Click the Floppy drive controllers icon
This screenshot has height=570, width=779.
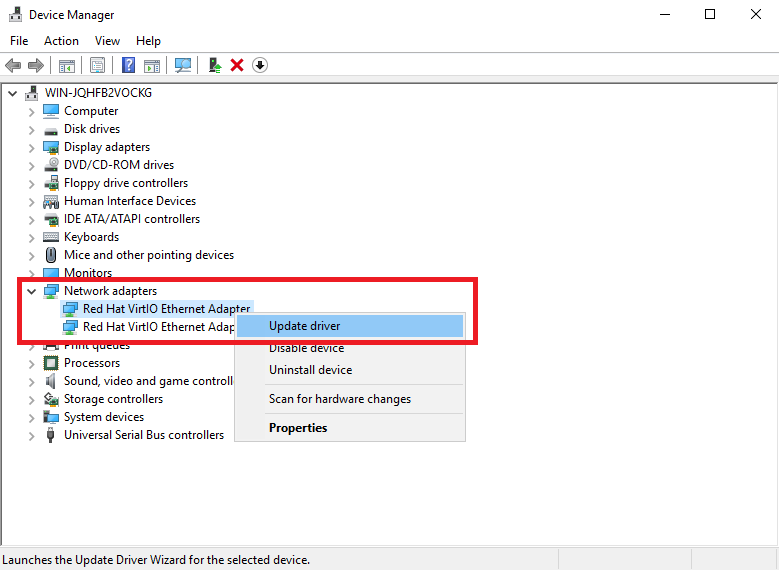point(51,183)
